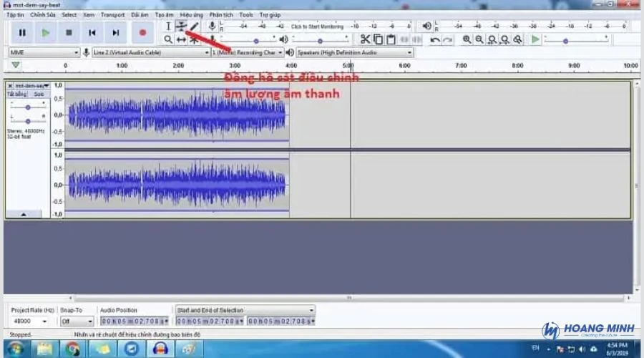Click the Copy icon
This screenshot has height=358, width=644.
(x=378, y=39)
